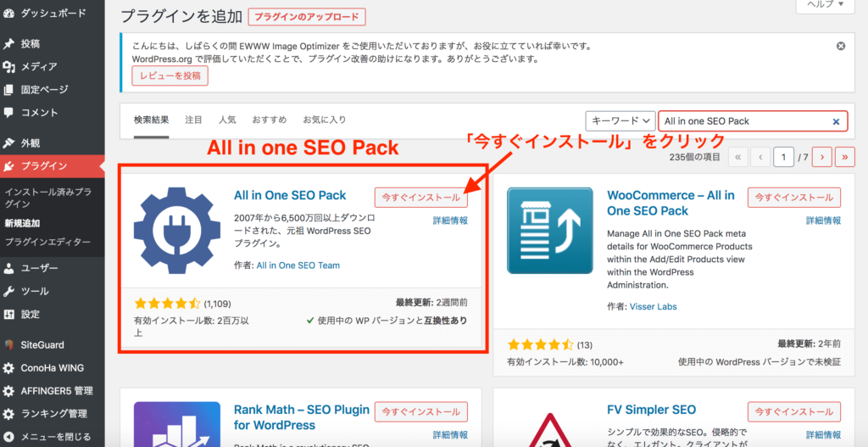868x447 pixels.
Task: Go to the last results page (»)
Action: pyautogui.click(x=845, y=157)
